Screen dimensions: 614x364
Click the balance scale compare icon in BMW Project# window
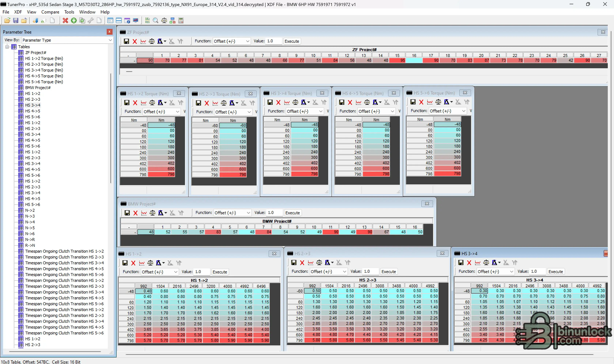click(x=152, y=213)
